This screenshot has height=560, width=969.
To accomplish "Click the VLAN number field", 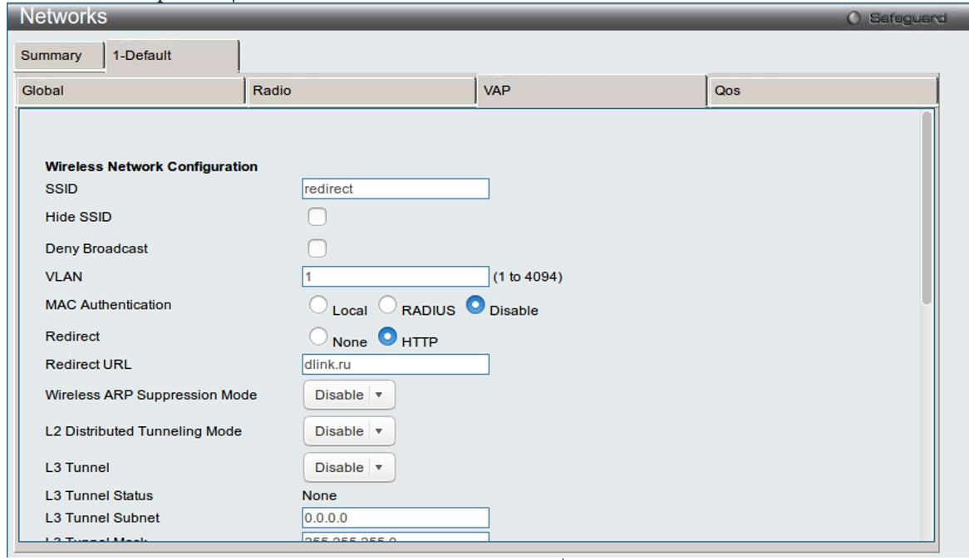I will 396,277.
